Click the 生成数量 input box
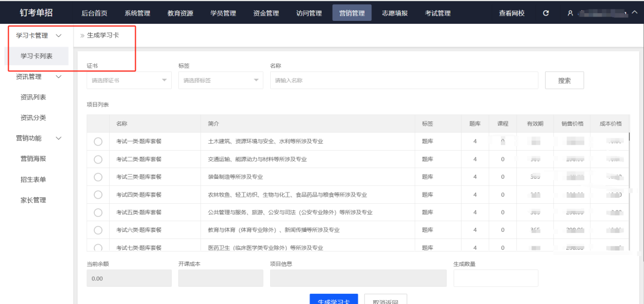The image size is (644, 304). (496, 278)
